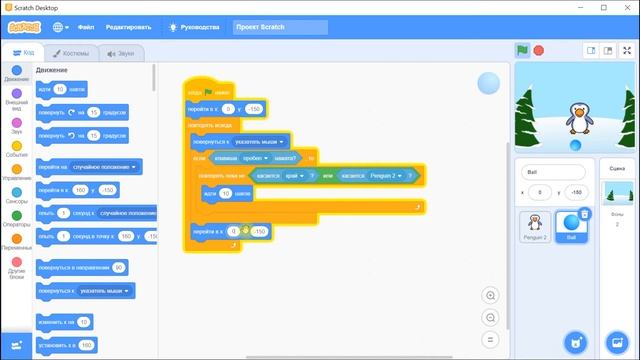
Task: Edit the sprite y position field
Action: point(576,192)
